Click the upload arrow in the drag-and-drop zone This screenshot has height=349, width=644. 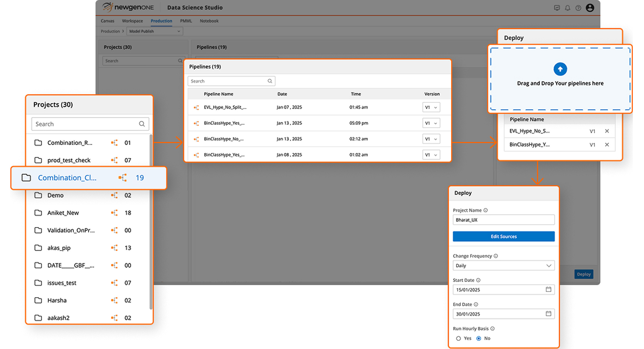[560, 69]
